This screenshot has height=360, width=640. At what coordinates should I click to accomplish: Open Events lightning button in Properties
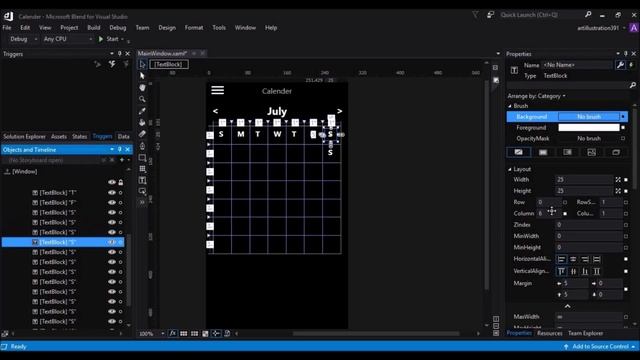[x=631, y=65]
